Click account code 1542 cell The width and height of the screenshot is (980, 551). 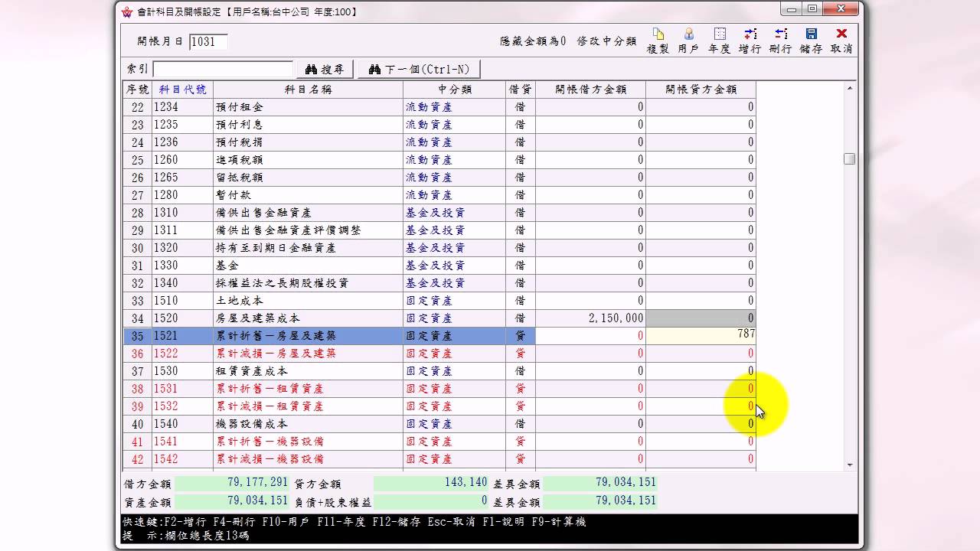coord(182,459)
